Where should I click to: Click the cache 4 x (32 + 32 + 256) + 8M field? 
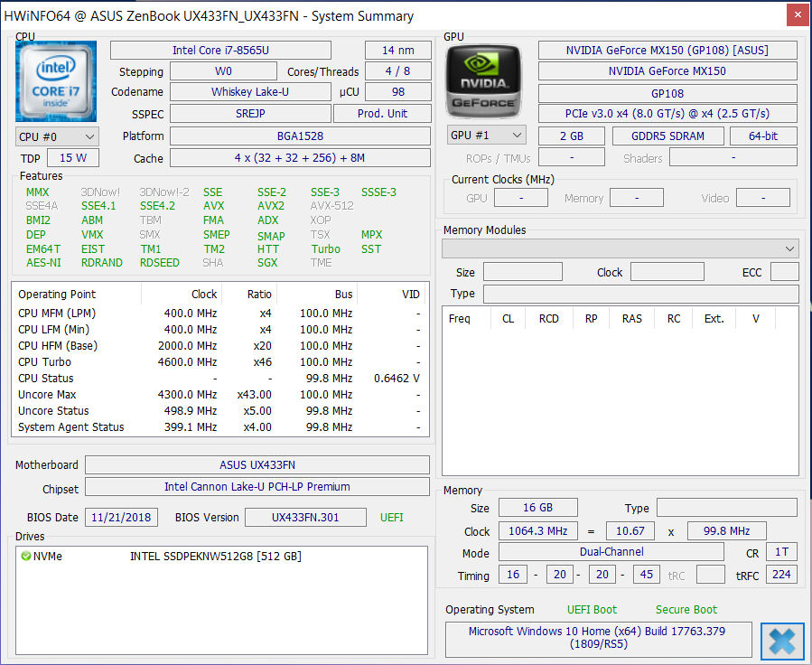(x=301, y=158)
